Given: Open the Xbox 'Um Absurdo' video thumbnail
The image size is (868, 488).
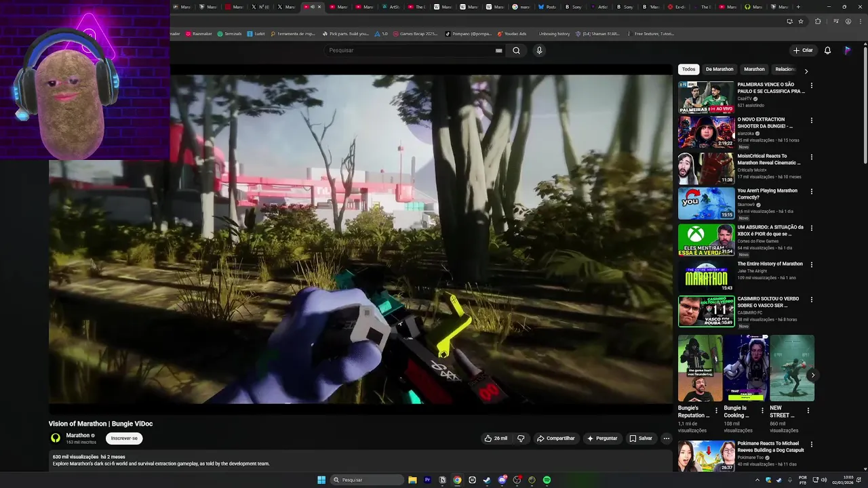Looking at the screenshot, I should point(706,240).
